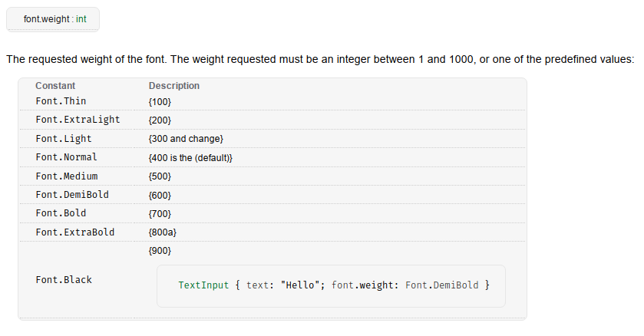Click the Description column header
Image resolution: width=644 pixels, height=336 pixels.
point(174,86)
